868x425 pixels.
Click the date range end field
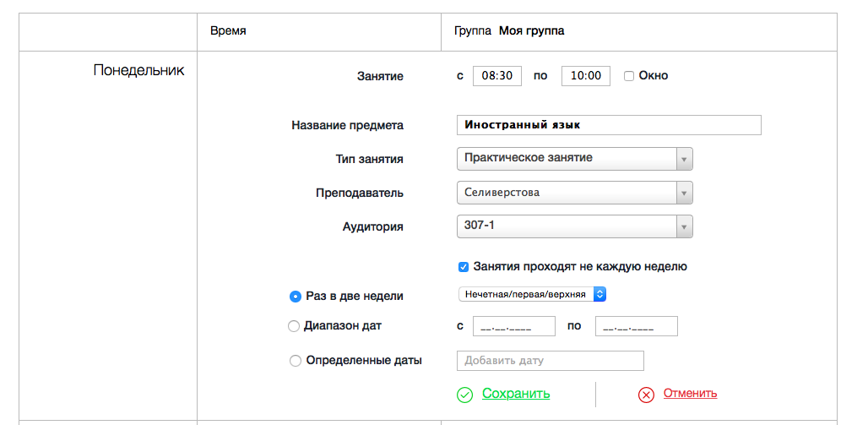tap(636, 327)
